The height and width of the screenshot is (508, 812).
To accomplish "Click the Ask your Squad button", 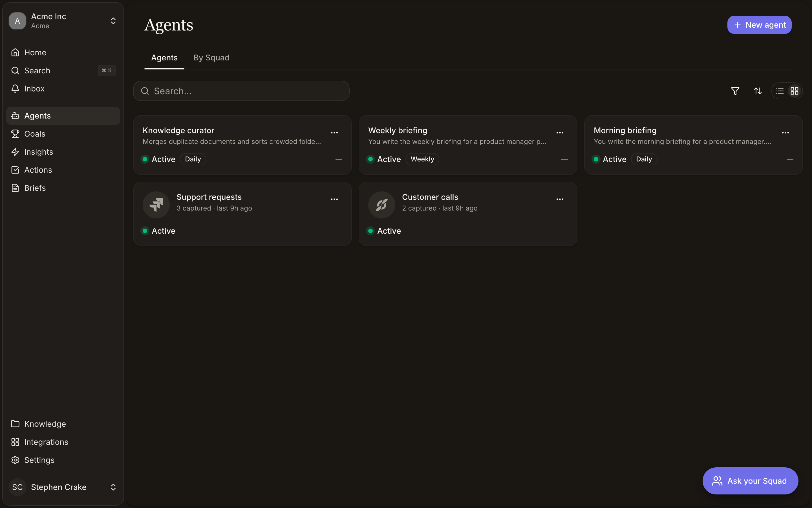I will tap(750, 481).
